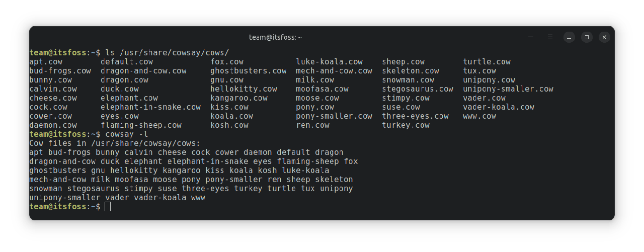Click the 'Cow files in' output line
The height and width of the screenshot is (252, 644).
115,143
